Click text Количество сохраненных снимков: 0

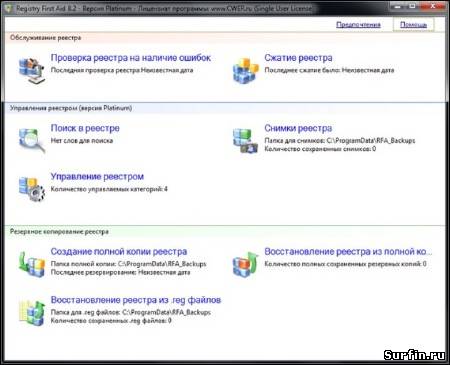(320, 149)
